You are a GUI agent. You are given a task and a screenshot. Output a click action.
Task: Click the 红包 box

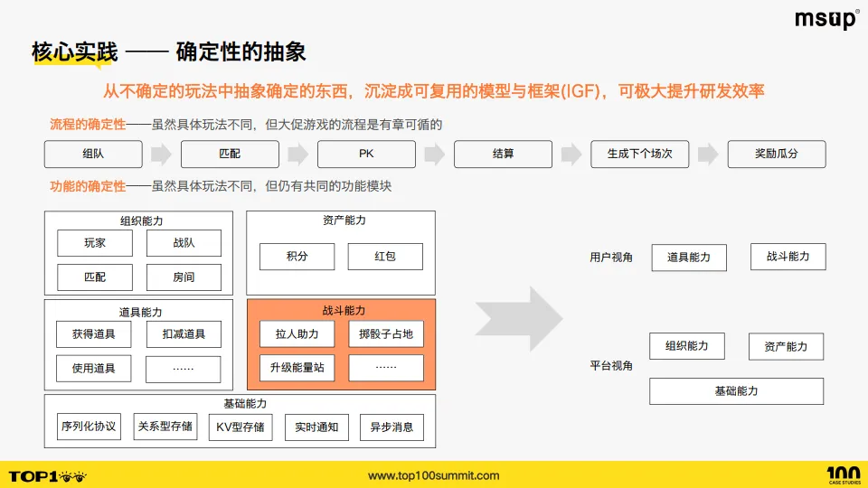pos(385,256)
